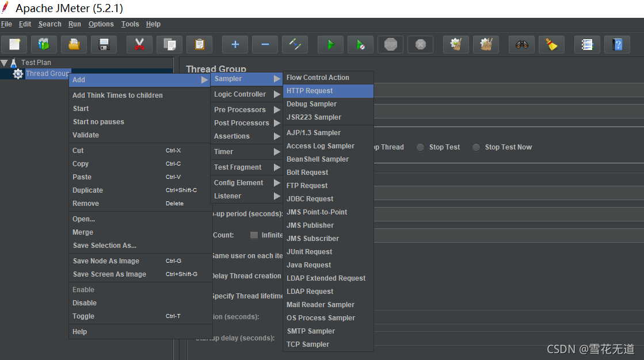Viewport: 644px width, 360px height.
Task: Select the Stop Test Now radio button
Action: [476, 147]
